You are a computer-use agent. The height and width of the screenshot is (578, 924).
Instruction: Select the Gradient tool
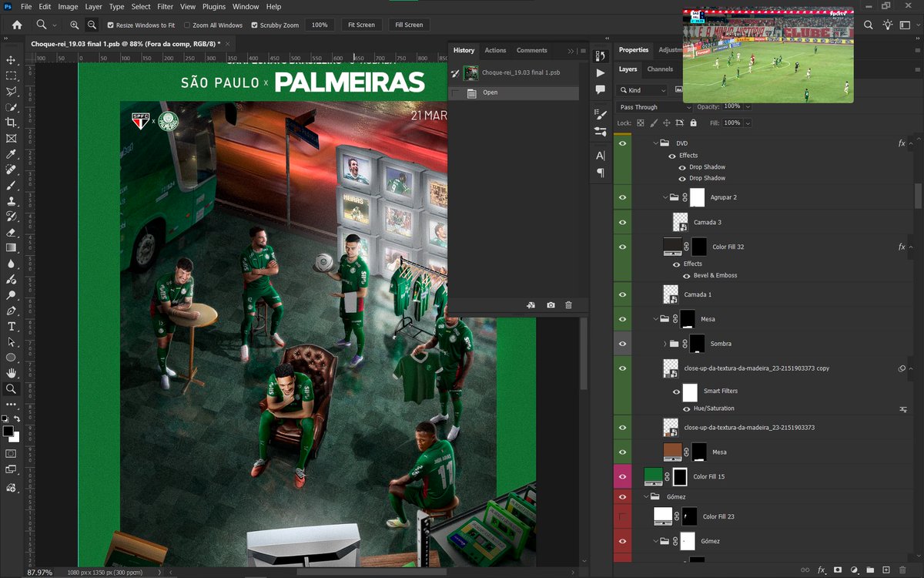point(11,248)
